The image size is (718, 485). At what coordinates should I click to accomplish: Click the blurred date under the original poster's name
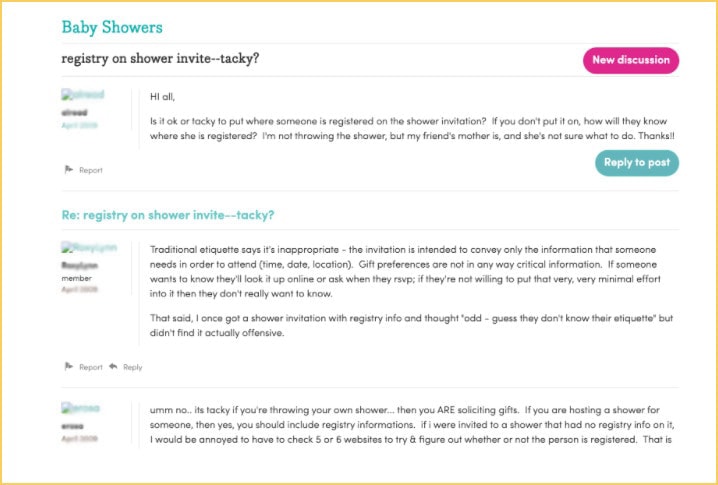(x=80, y=125)
